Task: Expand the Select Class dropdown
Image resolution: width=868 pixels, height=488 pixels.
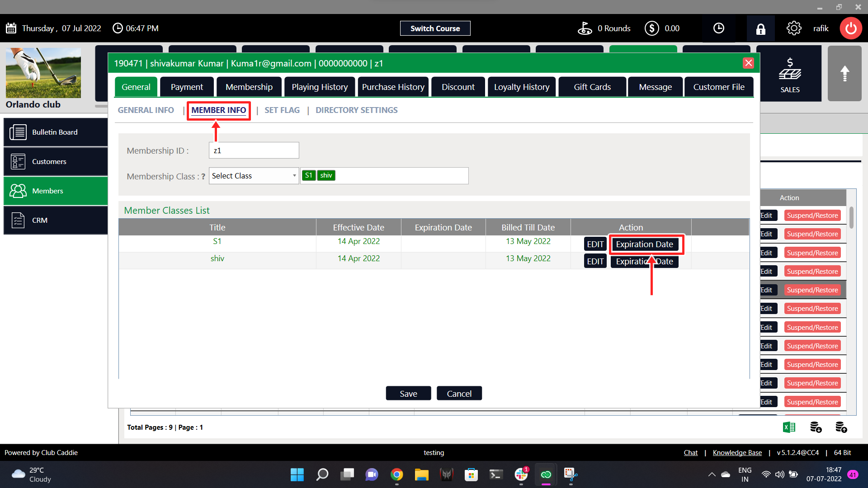Action: pyautogui.click(x=254, y=176)
